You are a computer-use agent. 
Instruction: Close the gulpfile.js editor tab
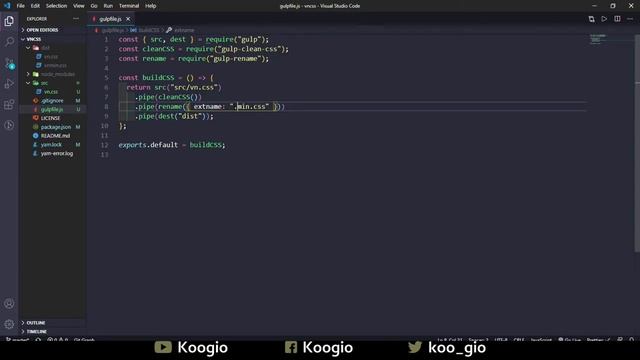(128, 19)
